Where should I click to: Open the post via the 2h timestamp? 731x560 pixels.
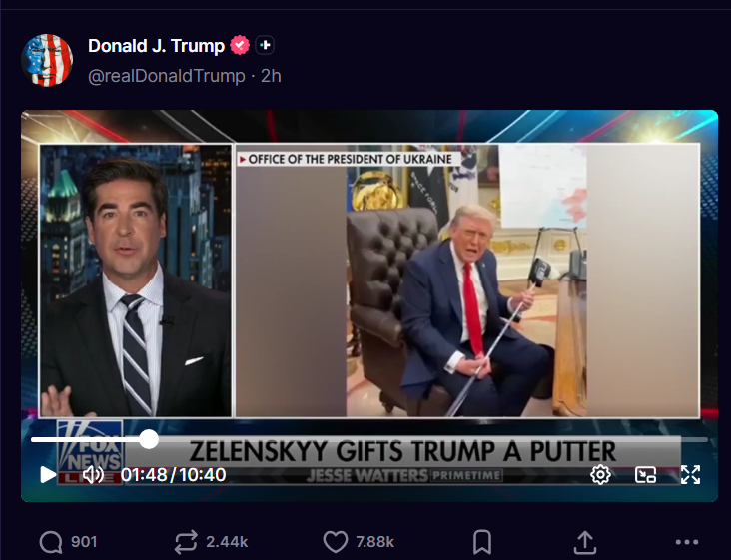tap(271, 76)
